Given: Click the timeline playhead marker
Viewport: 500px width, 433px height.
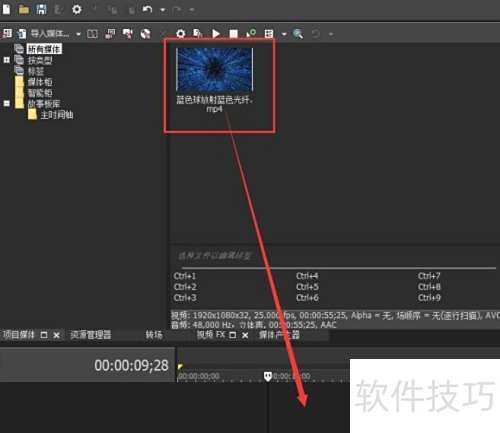Looking at the screenshot, I should pyautogui.click(x=268, y=377).
